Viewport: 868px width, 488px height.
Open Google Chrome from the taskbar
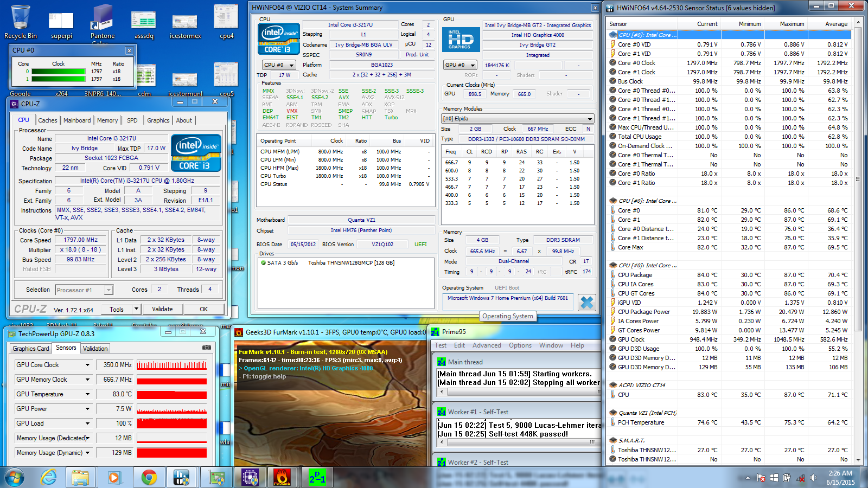click(x=149, y=477)
